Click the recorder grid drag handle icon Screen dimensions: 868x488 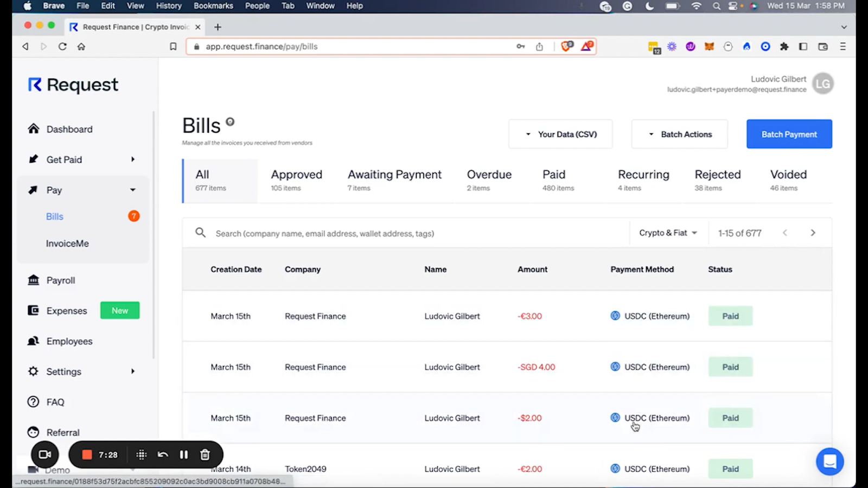point(142,454)
